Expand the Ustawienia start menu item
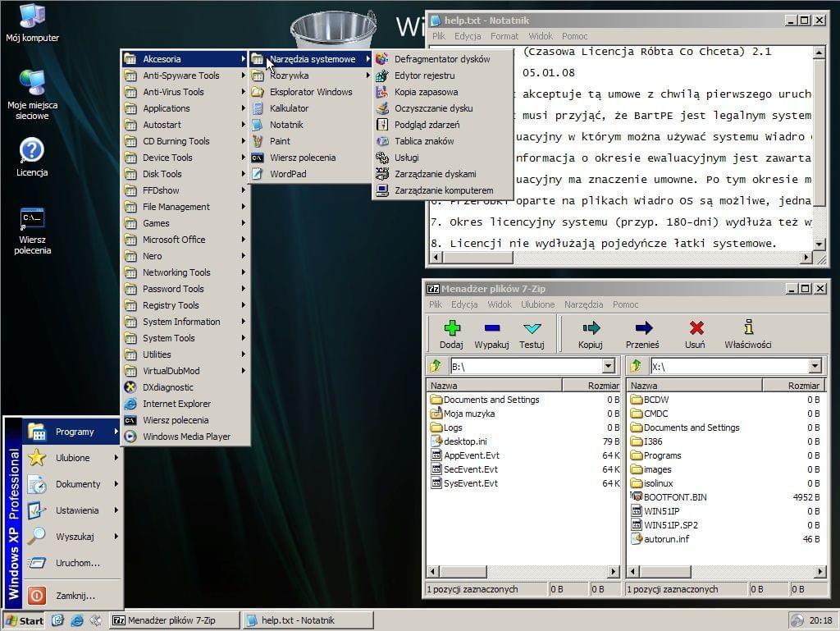Image resolution: width=840 pixels, height=631 pixels. click(x=72, y=510)
